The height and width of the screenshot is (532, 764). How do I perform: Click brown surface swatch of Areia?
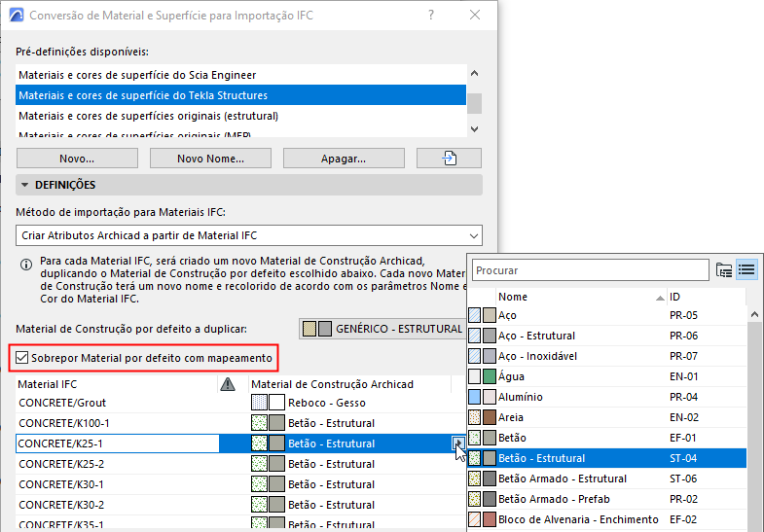490,417
